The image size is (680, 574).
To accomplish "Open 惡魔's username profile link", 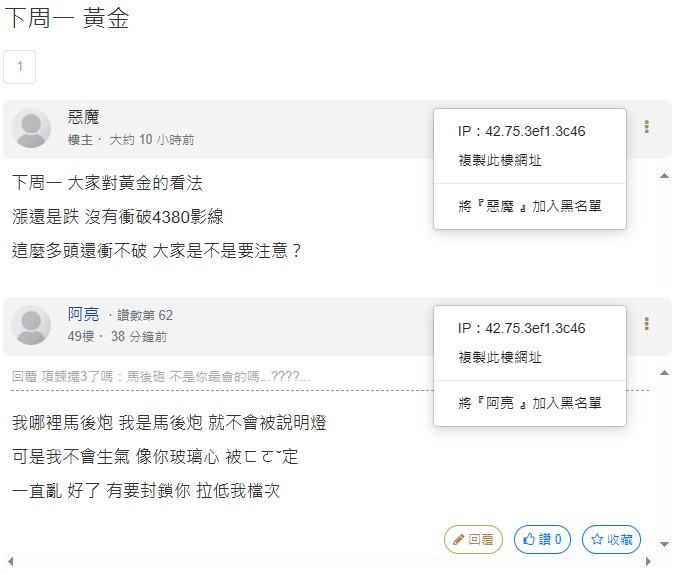I will [x=84, y=118].
